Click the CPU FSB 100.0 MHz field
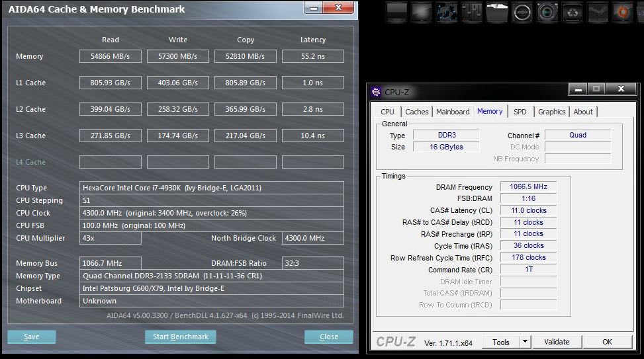Screen dimensions: 644x359 tap(212, 225)
